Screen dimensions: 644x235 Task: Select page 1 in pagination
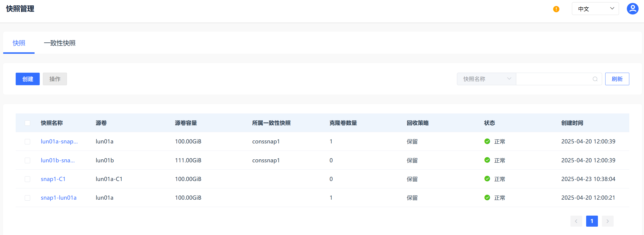coord(592,221)
